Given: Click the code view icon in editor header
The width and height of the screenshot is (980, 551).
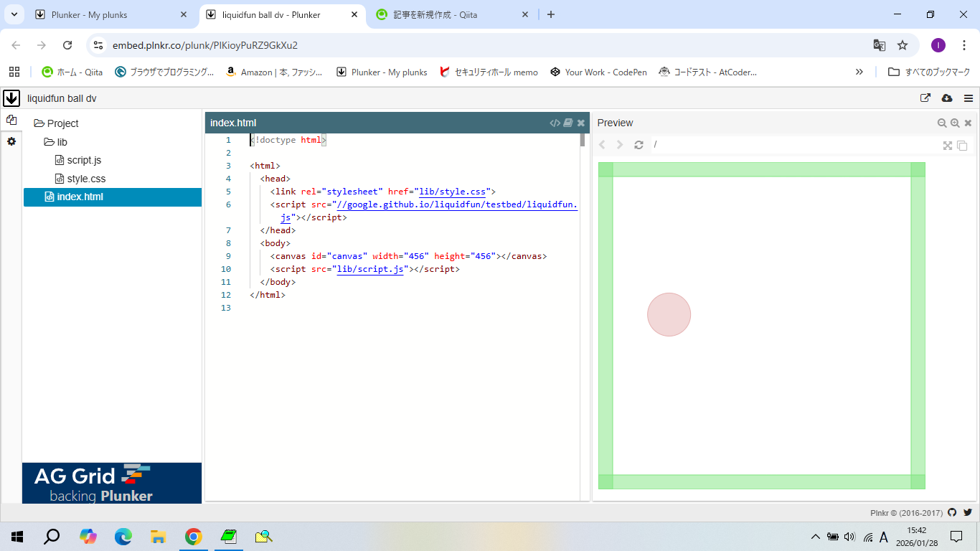Looking at the screenshot, I should pos(555,123).
